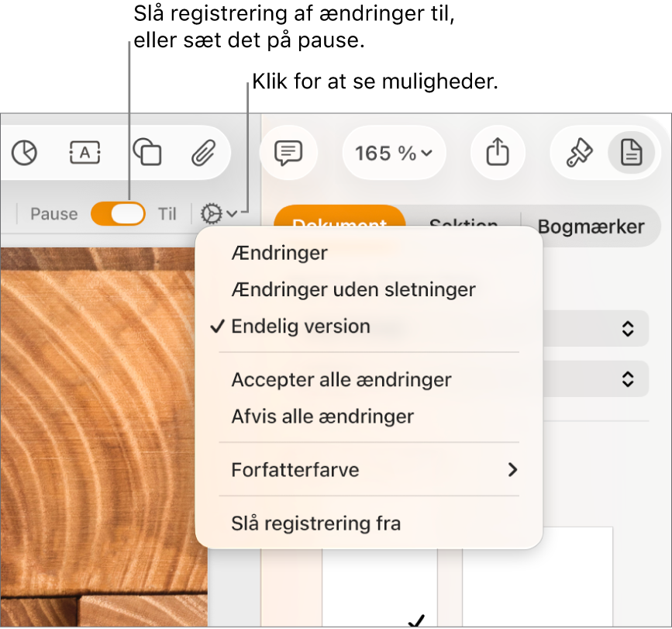Image resolution: width=672 pixels, height=629 pixels.
Task: Choose Ændringer in the menu
Action: pyautogui.click(x=280, y=253)
